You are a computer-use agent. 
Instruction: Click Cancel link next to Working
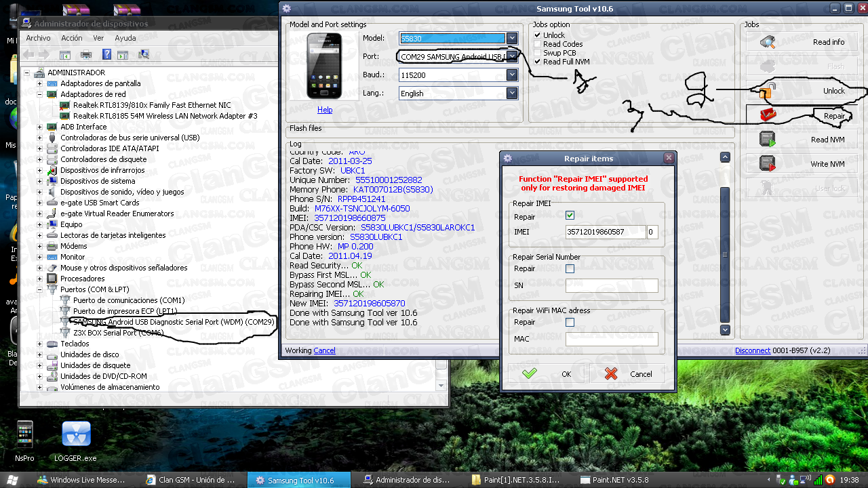pos(325,350)
